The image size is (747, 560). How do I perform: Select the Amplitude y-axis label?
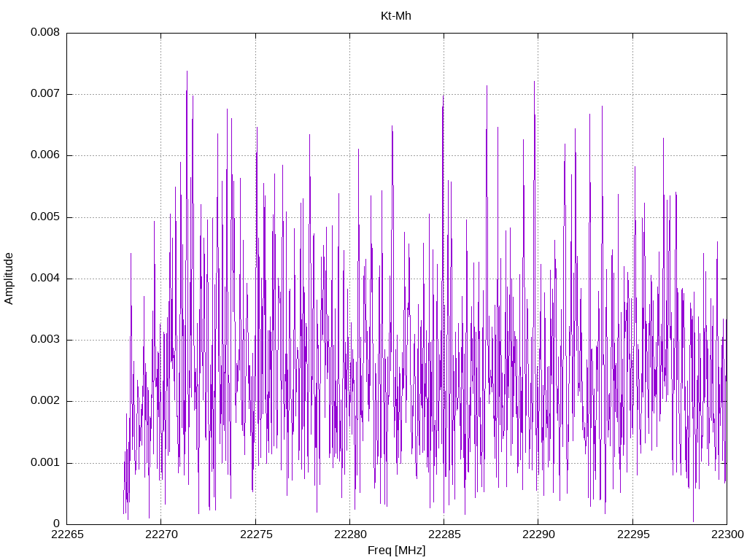9,279
